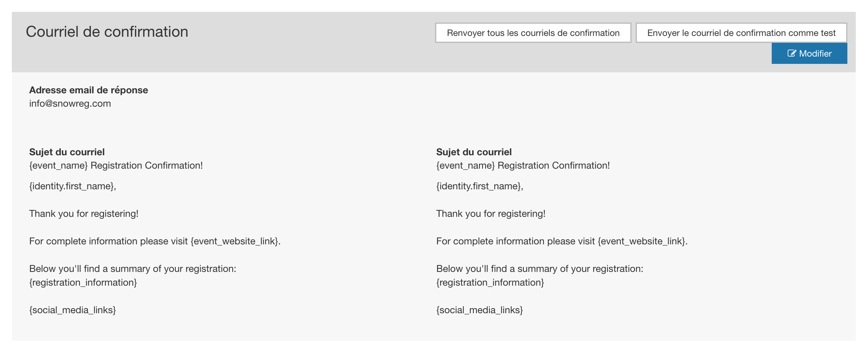Click the "Adresse email de réponse" label
The width and height of the screenshot is (868, 348).
click(x=89, y=90)
